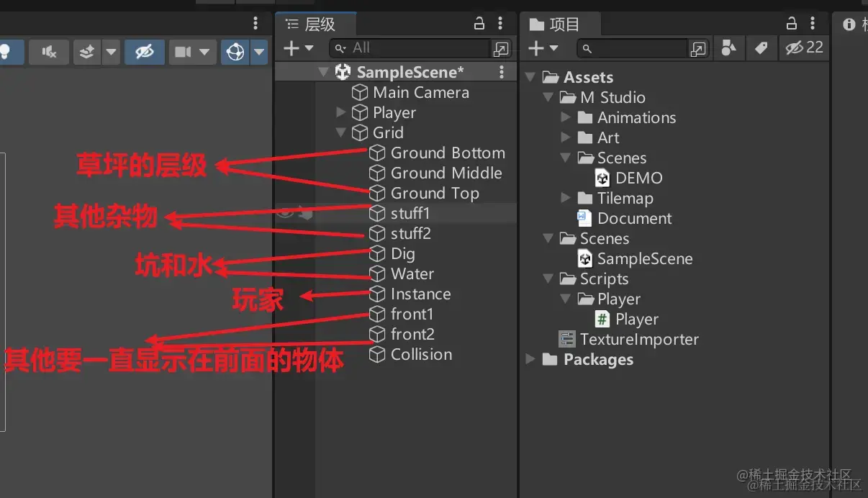Open the Scene view panel options menu

pos(256,24)
